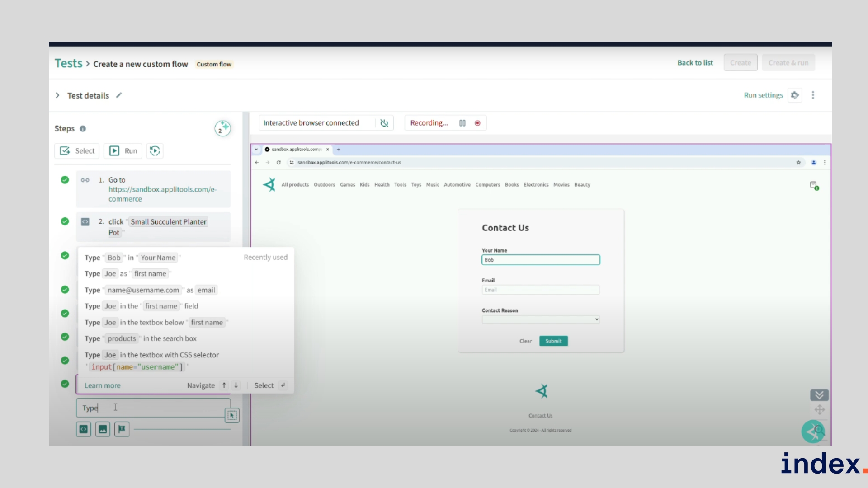Switch to the Health category tab

click(x=382, y=185)
